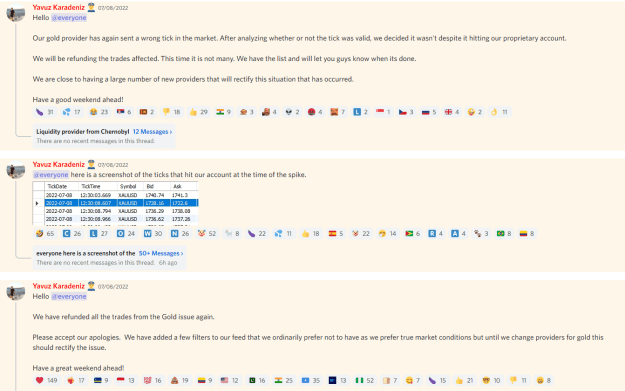This screenshot has width=625, height=391.
Task: Click the nerd face reaction showing 10
Action: coord(491,380)
